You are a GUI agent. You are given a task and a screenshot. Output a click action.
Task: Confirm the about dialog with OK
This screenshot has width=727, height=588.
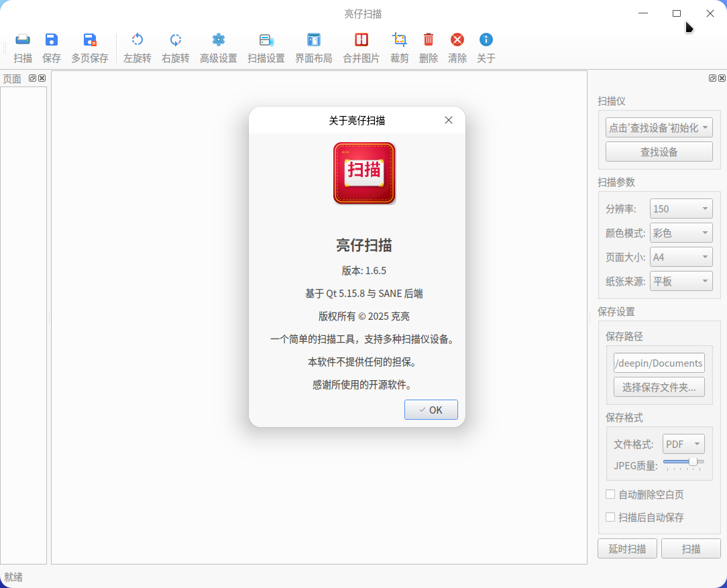tap(431, 410)
